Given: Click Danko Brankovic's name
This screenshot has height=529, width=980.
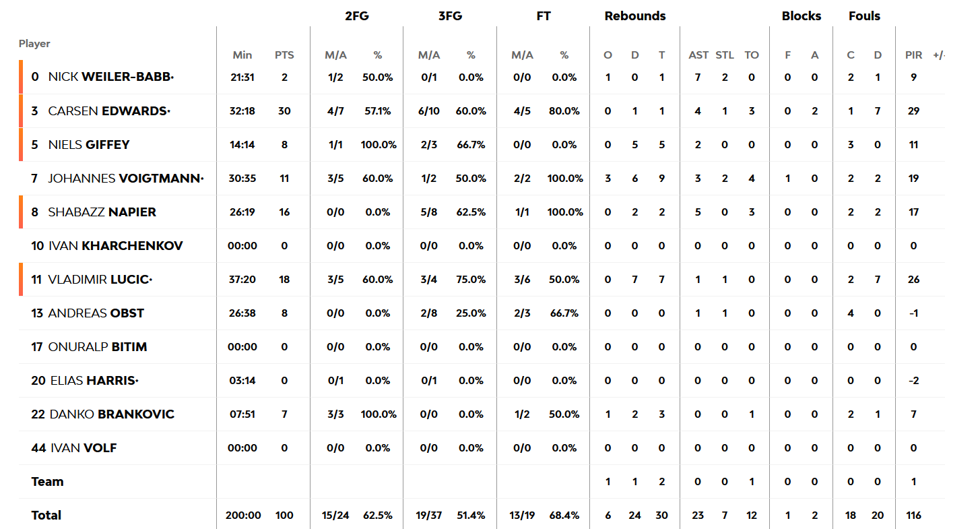Looking at the screenshot, I should click(112, 414).
